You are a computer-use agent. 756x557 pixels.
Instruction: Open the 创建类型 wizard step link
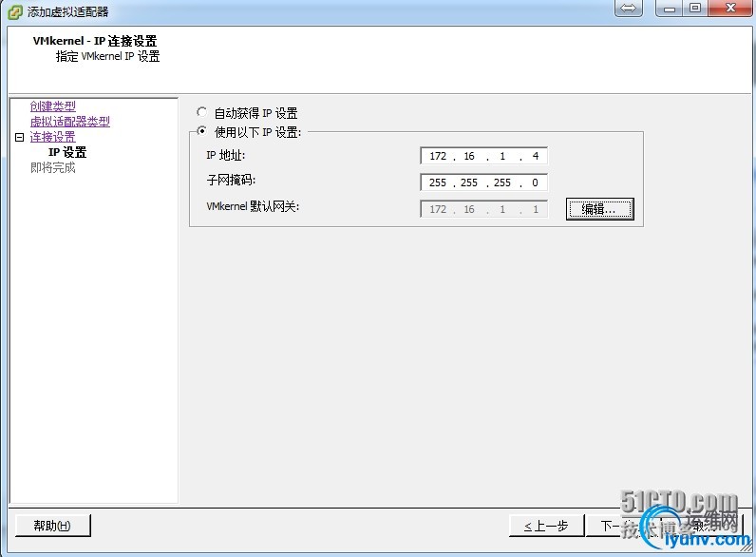[52, 106]
